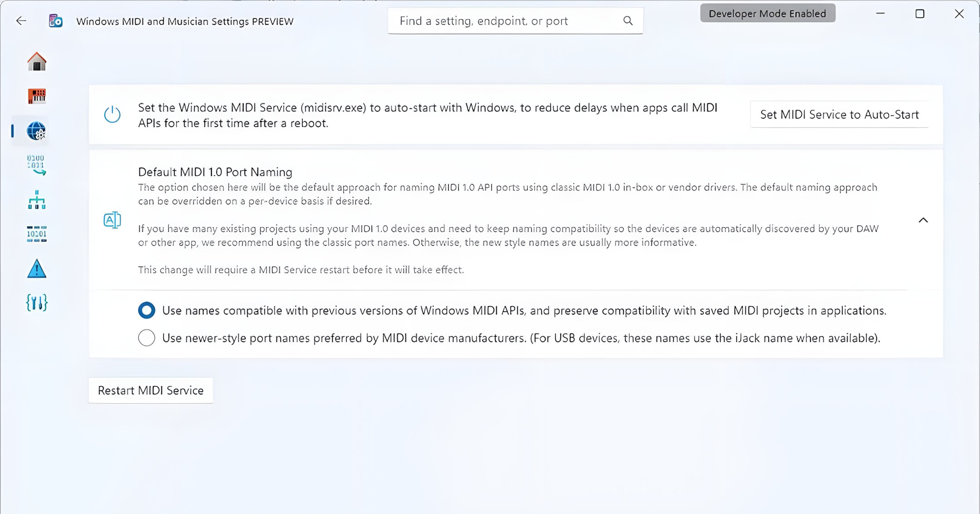
Task: Click the Developer Mode Enabled badge
Action: 767,14
